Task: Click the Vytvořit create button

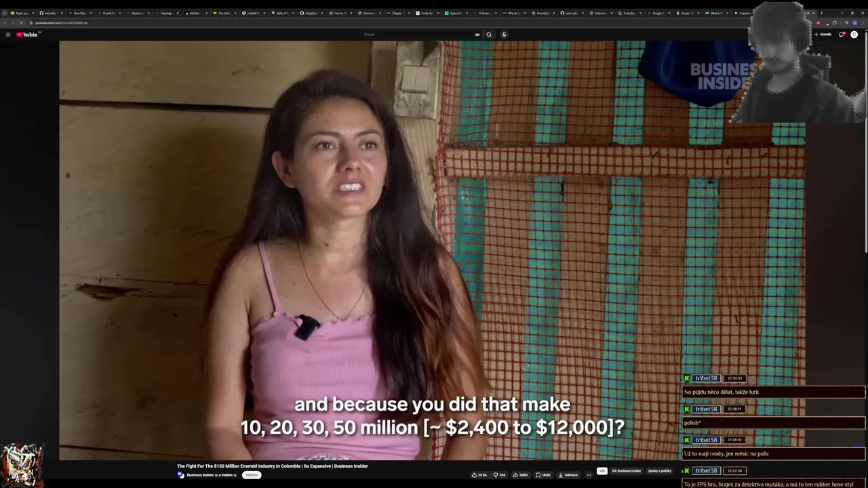Action: 823,35
